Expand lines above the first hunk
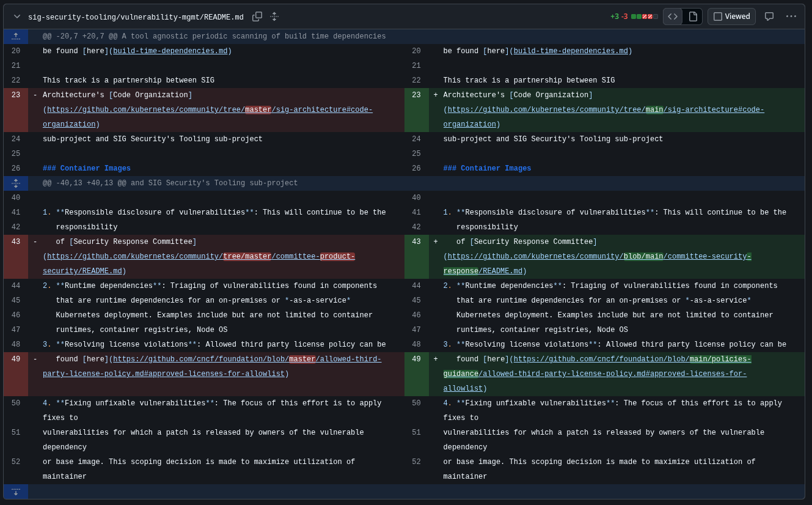 (x=15, y=36)
